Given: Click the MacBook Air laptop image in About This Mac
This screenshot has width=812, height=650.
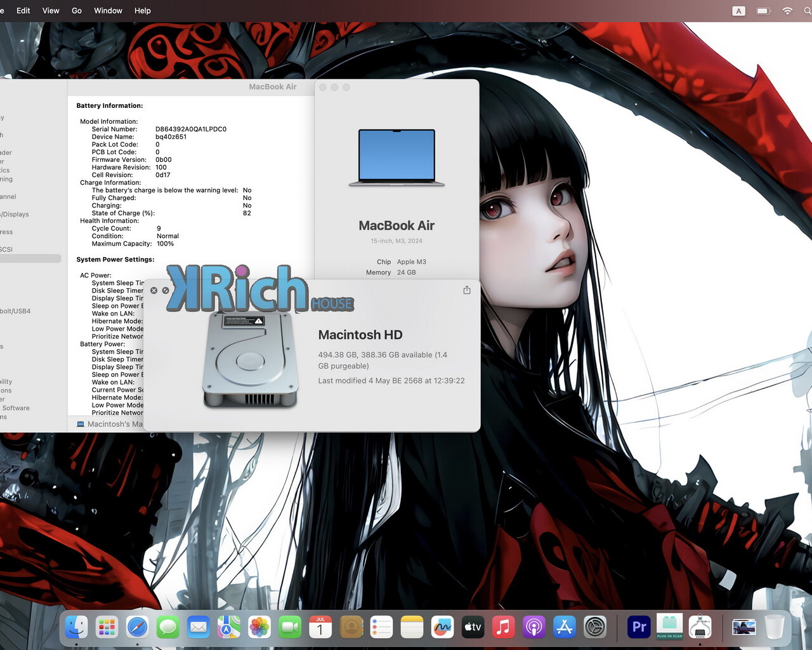Looking at the screenshot, I should pyautogui.click(x=396, y=158).
